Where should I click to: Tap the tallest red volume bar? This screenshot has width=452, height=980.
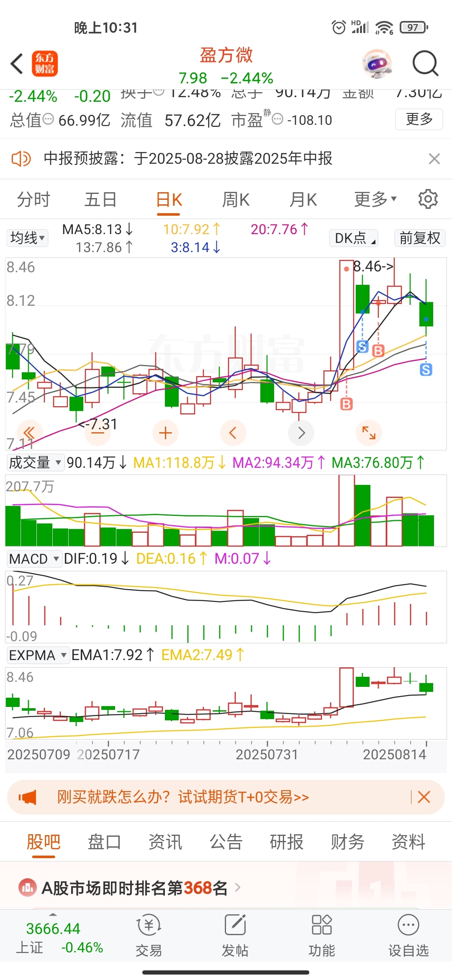coord(347,510)
